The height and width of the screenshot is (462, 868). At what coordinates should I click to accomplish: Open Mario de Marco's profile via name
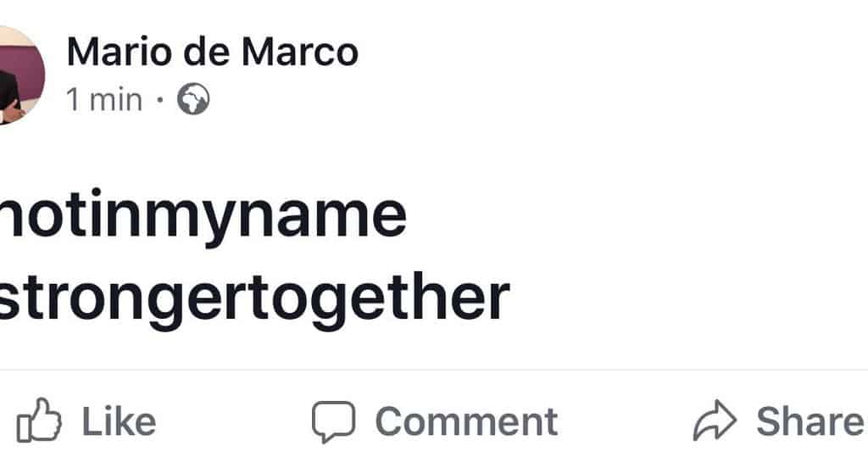tap(213, 52)
